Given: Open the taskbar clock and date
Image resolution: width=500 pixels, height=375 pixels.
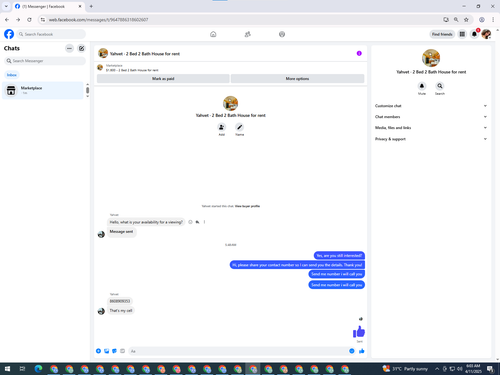Looking at the screenshot, I should [x=473, y=369].
